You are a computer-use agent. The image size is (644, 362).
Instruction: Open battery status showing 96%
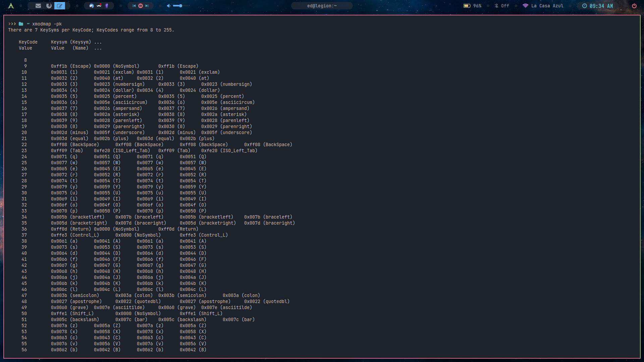coord(472,6)
